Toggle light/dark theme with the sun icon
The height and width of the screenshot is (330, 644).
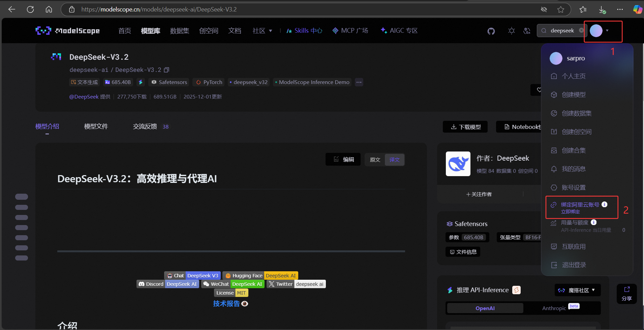[x=512, y=31]
